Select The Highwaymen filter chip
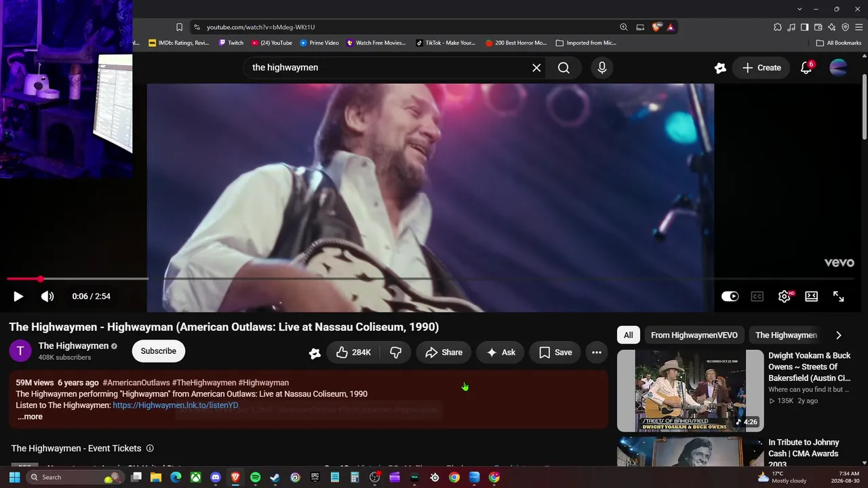The height and width of the screenshot is (488, 868). point(786,335)
